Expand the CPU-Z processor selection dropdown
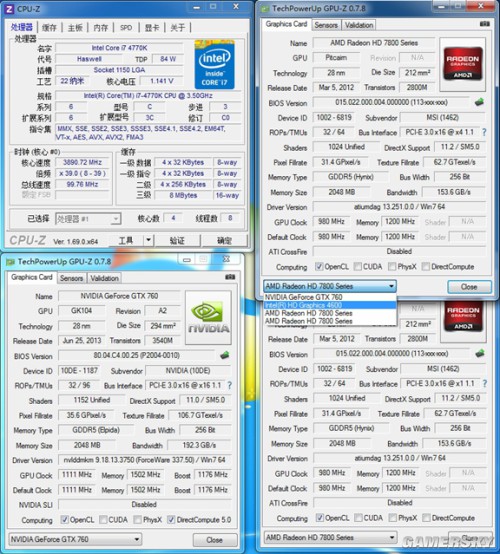 88,219
